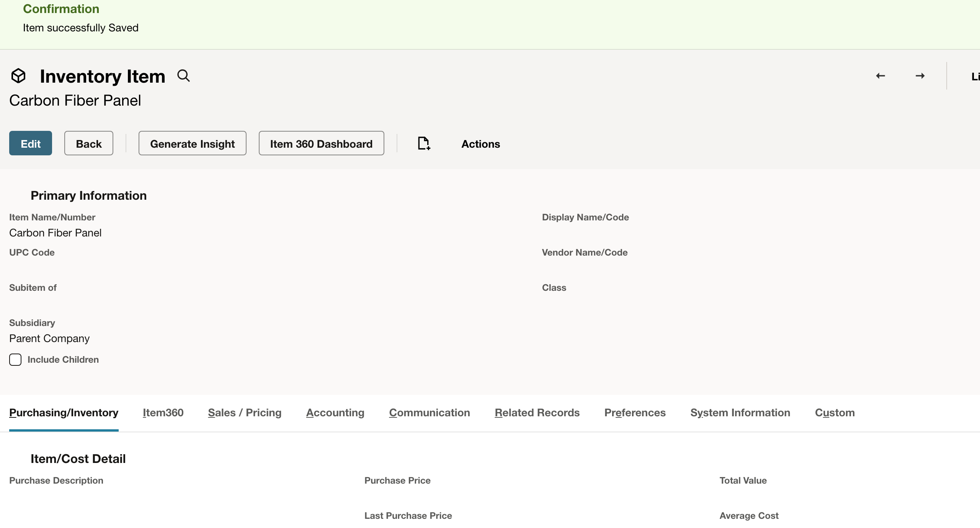980x528 pixels.
Task: Click the Subitem of label
Action: [33, 288]
